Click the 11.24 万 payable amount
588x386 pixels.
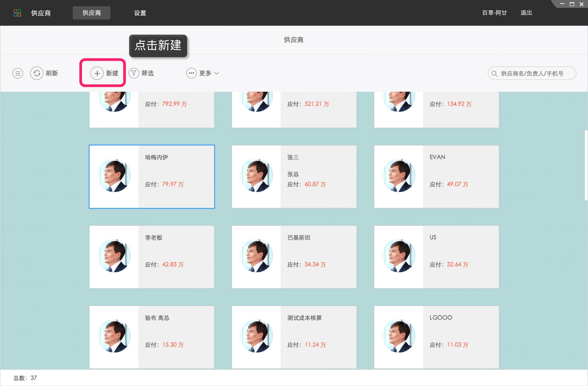(315, 345)
